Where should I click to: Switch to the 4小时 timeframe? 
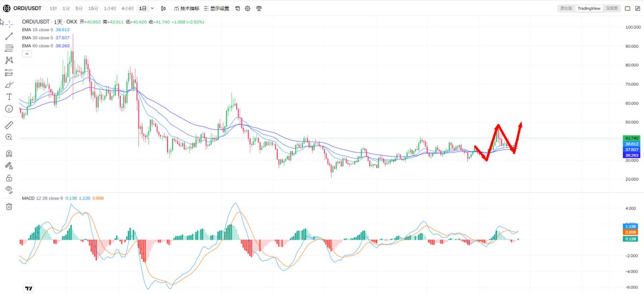[x=127, y=9]
